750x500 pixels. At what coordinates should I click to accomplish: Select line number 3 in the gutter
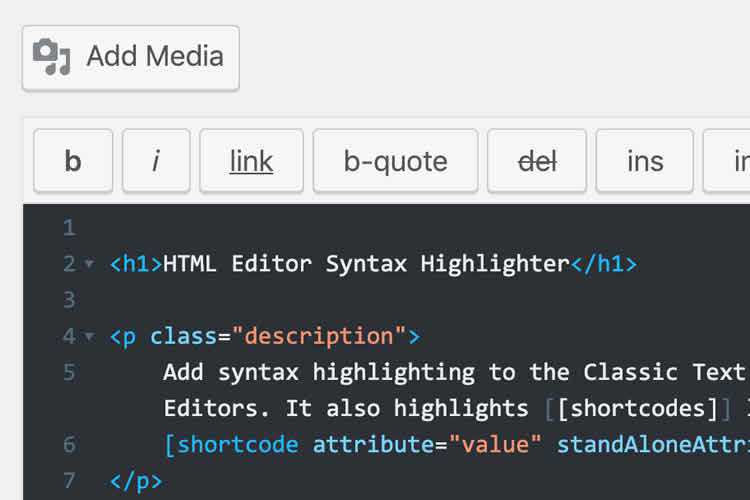point(69,300)
